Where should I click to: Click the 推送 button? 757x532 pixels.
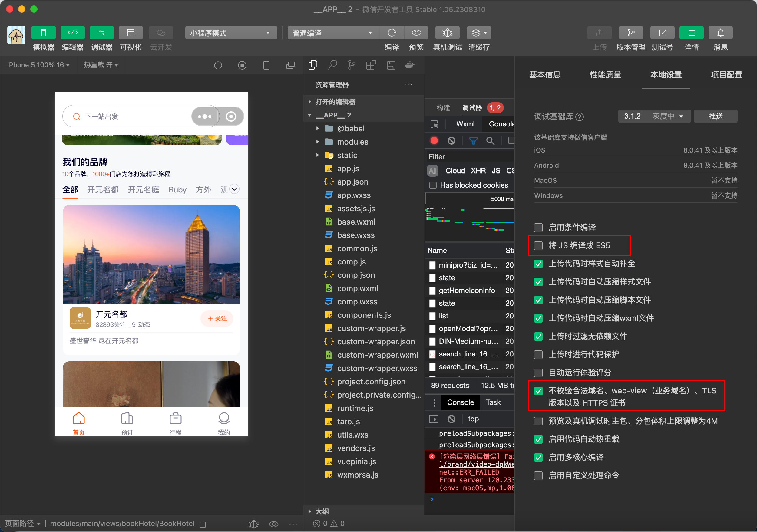click(x=715, y=116)
